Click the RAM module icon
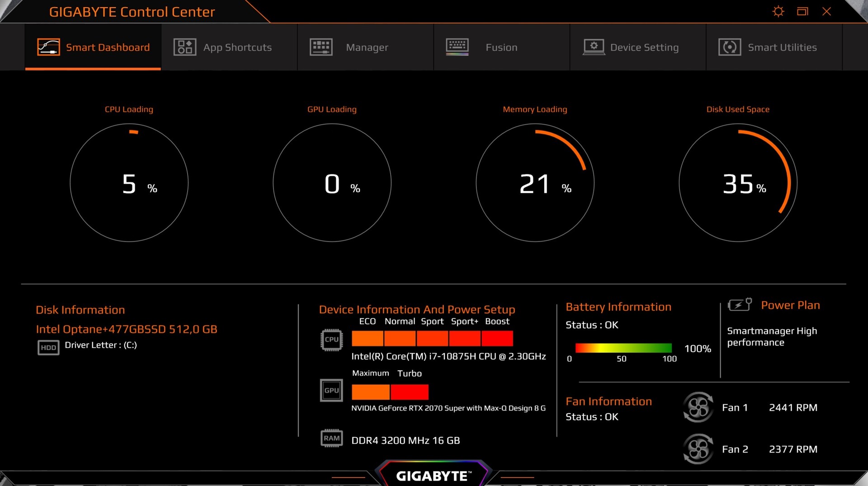Screen dimensions: 868x486 (331, 438)
